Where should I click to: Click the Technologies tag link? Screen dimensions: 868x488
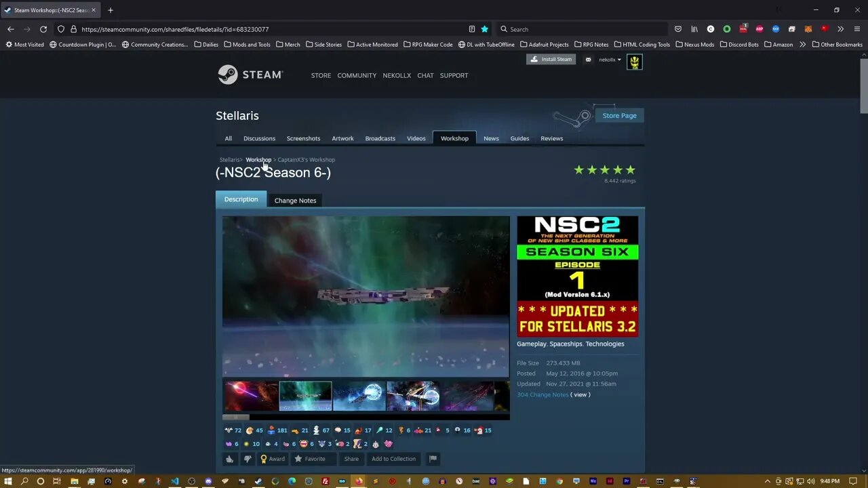605,344
